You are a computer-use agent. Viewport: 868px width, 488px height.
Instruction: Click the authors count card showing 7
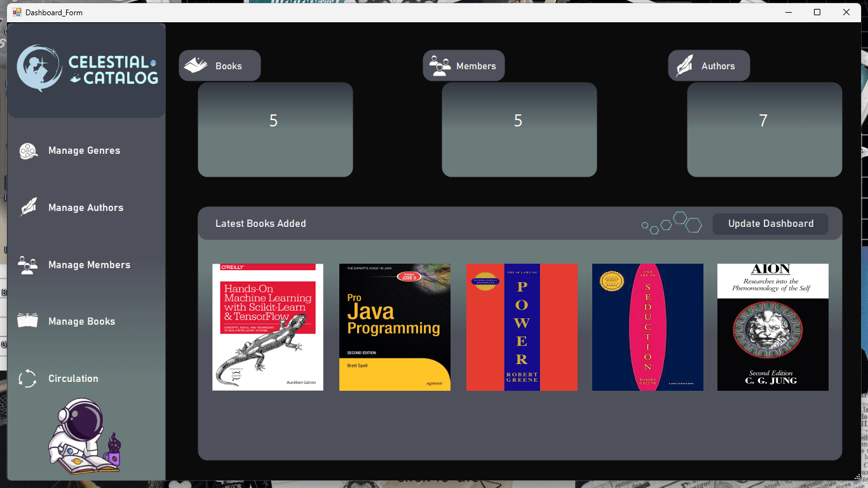[764, 130]
